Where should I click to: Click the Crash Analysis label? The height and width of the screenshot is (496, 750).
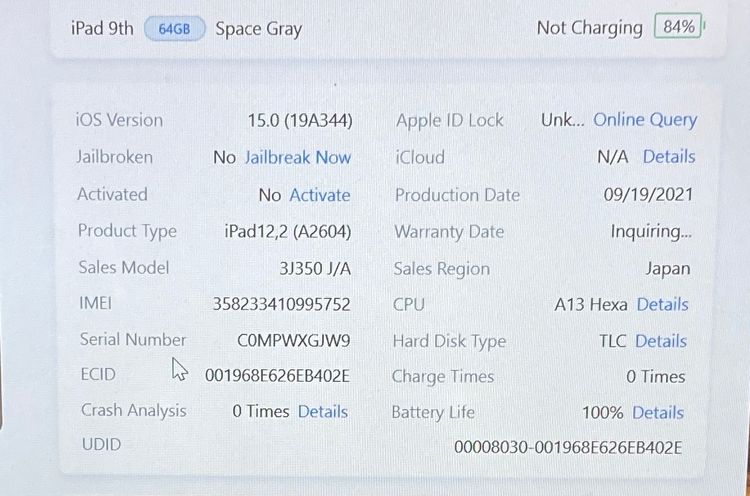point(134,411)
